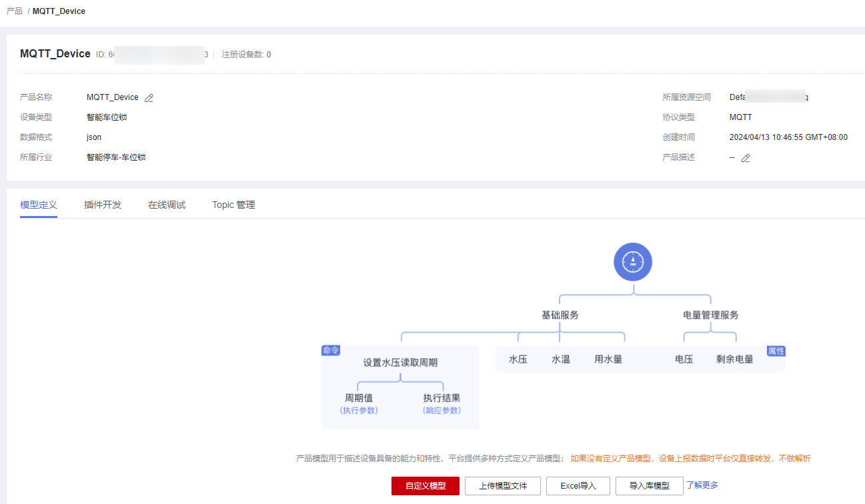Select the 周期值 parameter
The width and height of the screenshot is (865, 504).
pos(359,398)
